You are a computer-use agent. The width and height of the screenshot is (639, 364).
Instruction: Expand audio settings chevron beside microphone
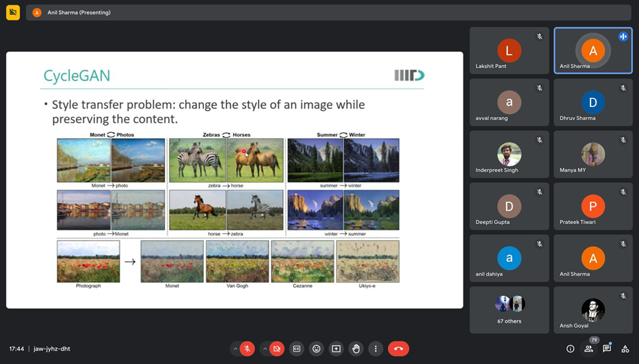click(x=235, y=349)
